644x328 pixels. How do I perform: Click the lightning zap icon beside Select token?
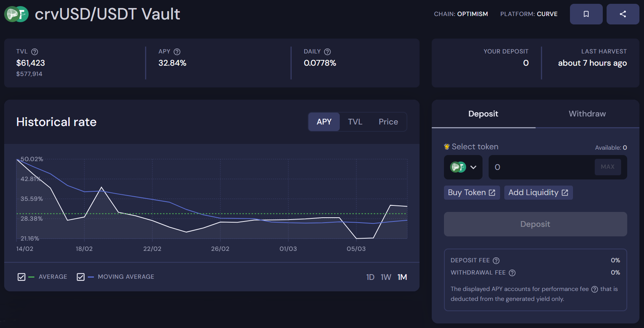point(447,147)
